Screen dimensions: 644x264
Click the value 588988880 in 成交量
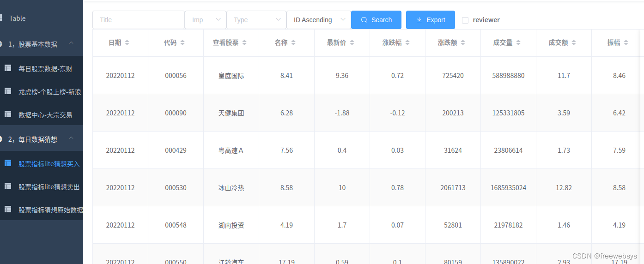pyautogui.click(x=508, y=76)
